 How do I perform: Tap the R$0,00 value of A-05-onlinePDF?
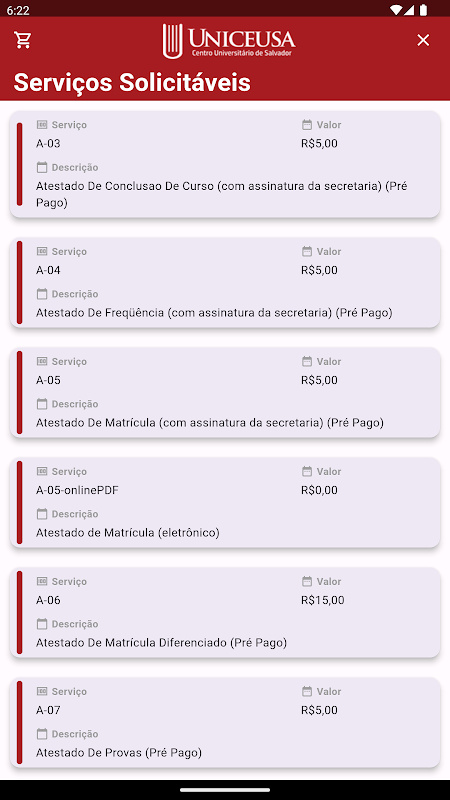[x=319, y=490]
